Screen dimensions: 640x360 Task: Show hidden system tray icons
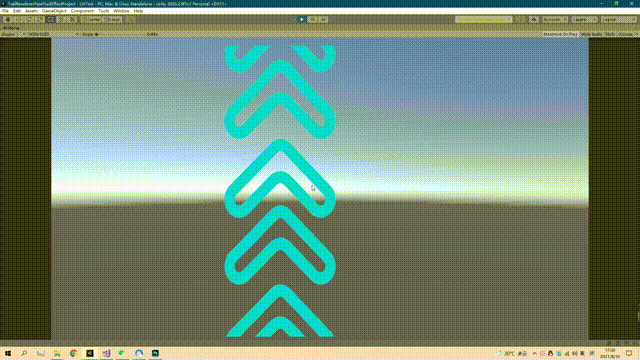click(x=534, y=353)
